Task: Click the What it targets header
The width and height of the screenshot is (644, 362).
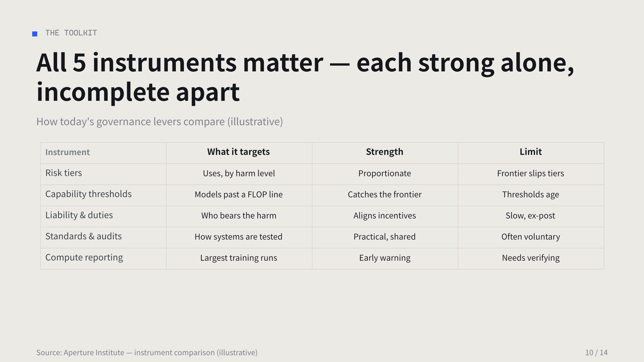Action: (x=238, y=152)
